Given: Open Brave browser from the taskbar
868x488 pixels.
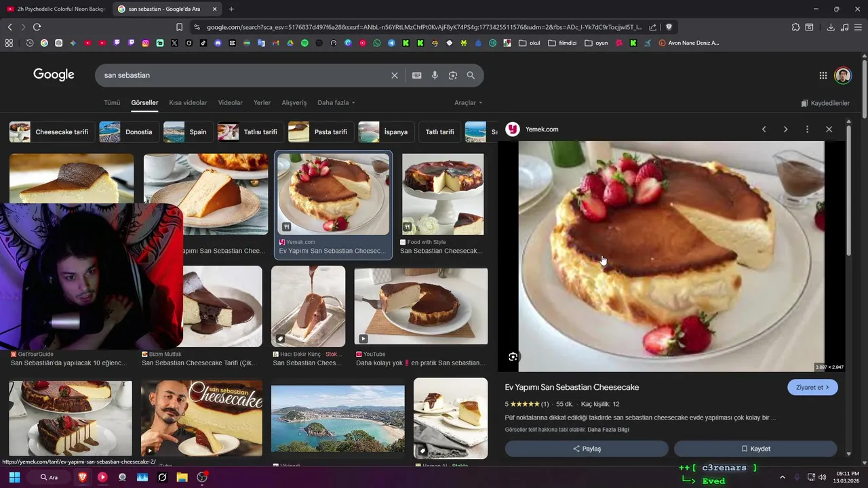Looking at the screenshot, I should click(82, 477).
